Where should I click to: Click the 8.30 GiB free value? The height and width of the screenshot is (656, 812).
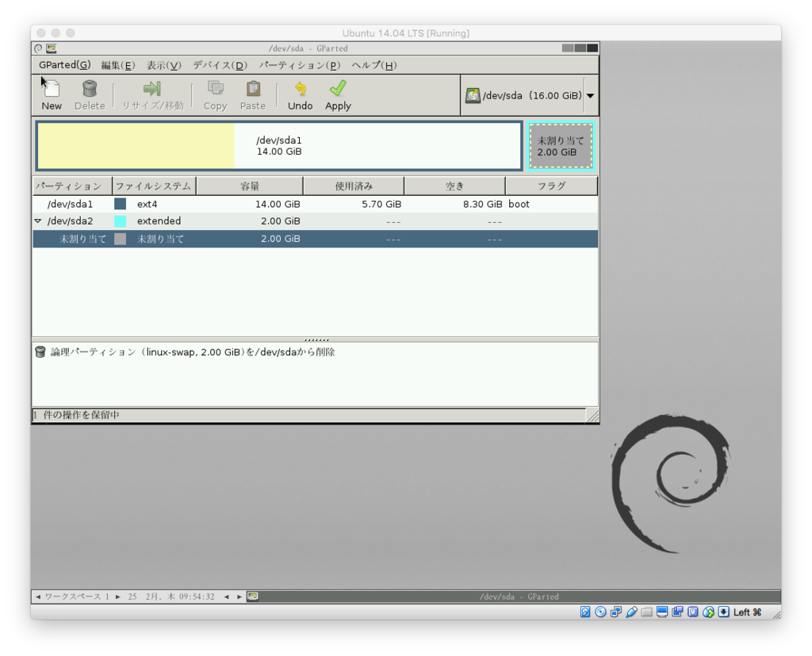(483, 204)
